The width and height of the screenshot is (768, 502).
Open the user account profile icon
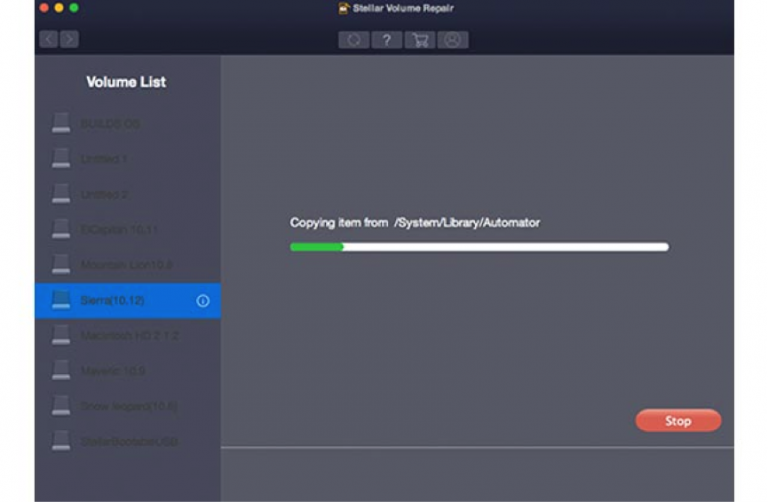(453, 40)
